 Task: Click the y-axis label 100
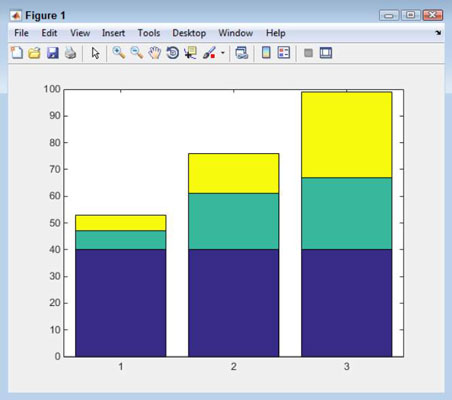(52, 89)
